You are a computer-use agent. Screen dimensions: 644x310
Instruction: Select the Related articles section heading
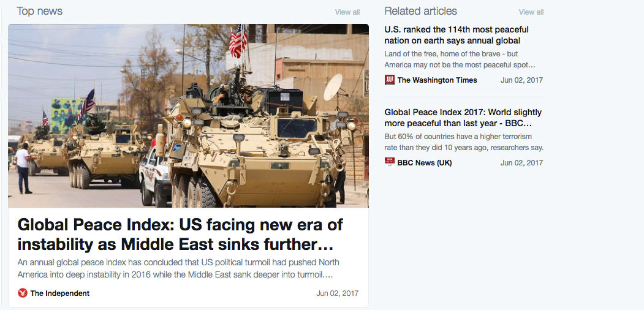click(x=420, y=11)
